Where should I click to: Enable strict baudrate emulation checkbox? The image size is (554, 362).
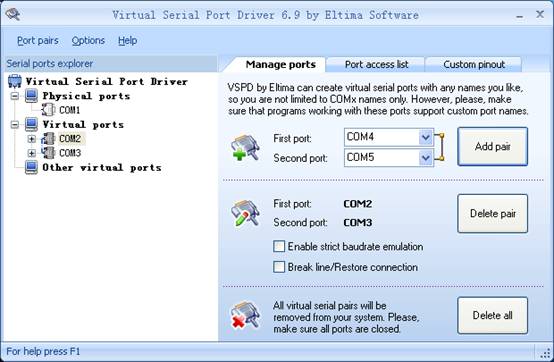point(279,246)
